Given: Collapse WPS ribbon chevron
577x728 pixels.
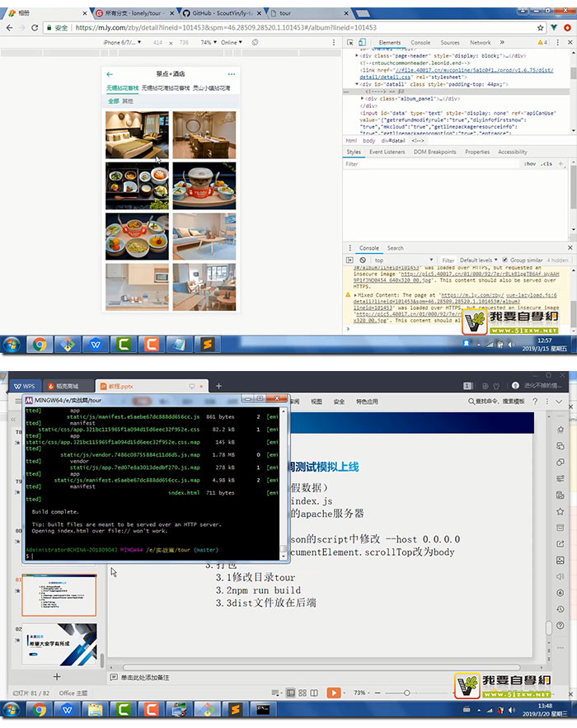Looking at the screenshot, I should pyautogui.click(x=559, y=402).
